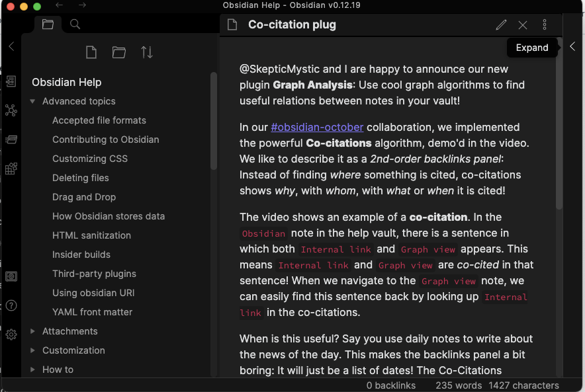
Task: Open graph view from the ribbon
Action: click(x=11, y=110)
